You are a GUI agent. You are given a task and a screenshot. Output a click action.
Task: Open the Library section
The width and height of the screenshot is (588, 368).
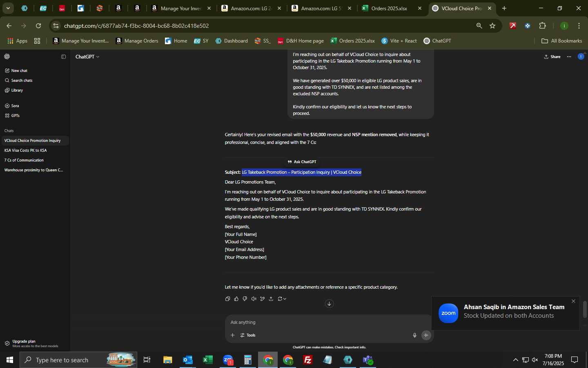tap(35, 90)
